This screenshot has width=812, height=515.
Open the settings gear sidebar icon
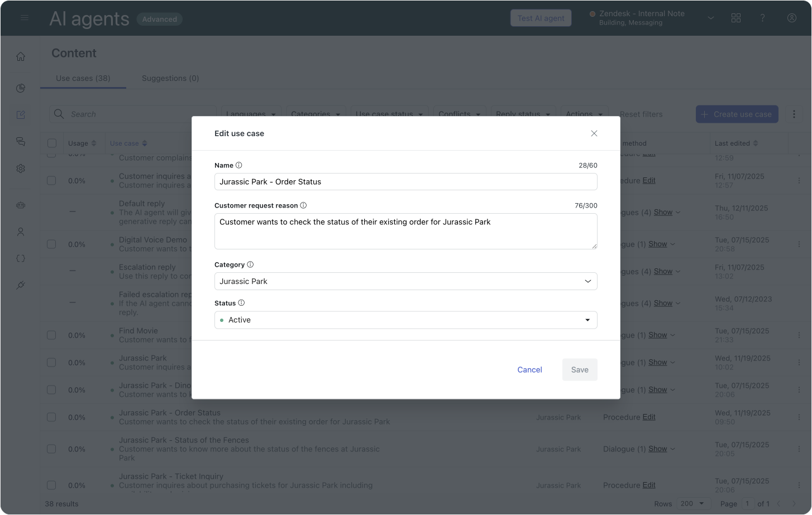(21, 168)
